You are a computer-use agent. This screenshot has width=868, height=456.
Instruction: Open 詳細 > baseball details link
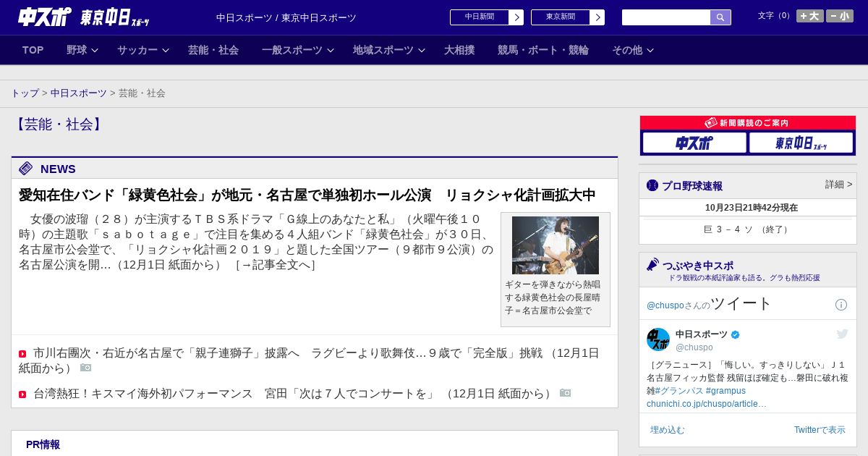coord(839,185)
